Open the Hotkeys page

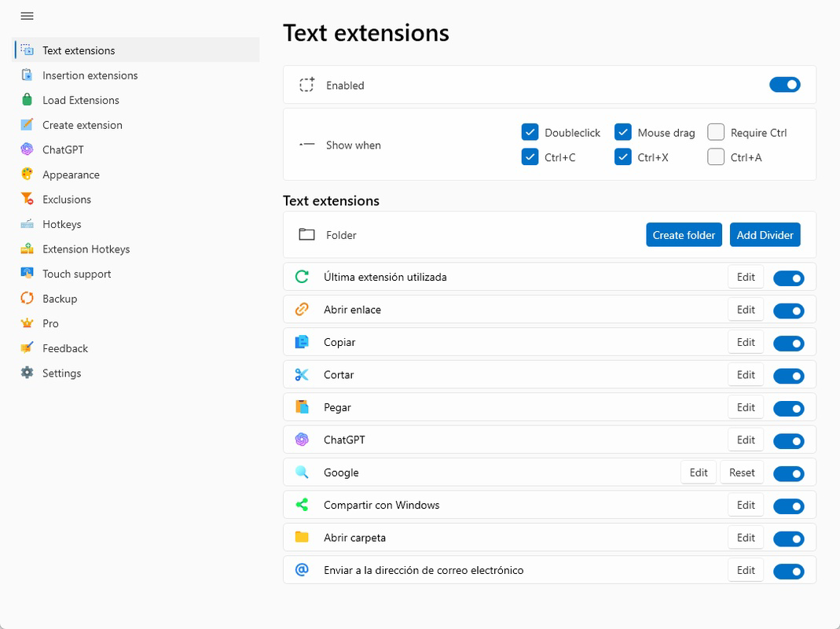136,224
